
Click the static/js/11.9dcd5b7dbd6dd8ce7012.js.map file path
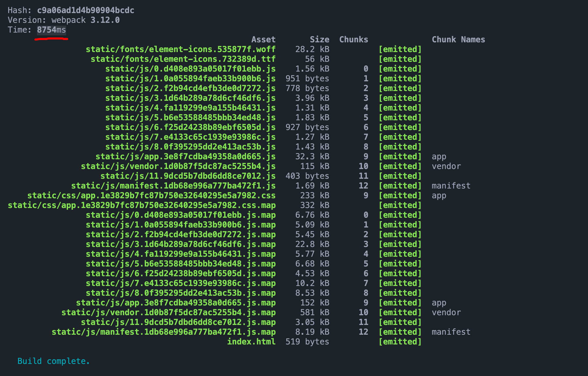point(178,322)
